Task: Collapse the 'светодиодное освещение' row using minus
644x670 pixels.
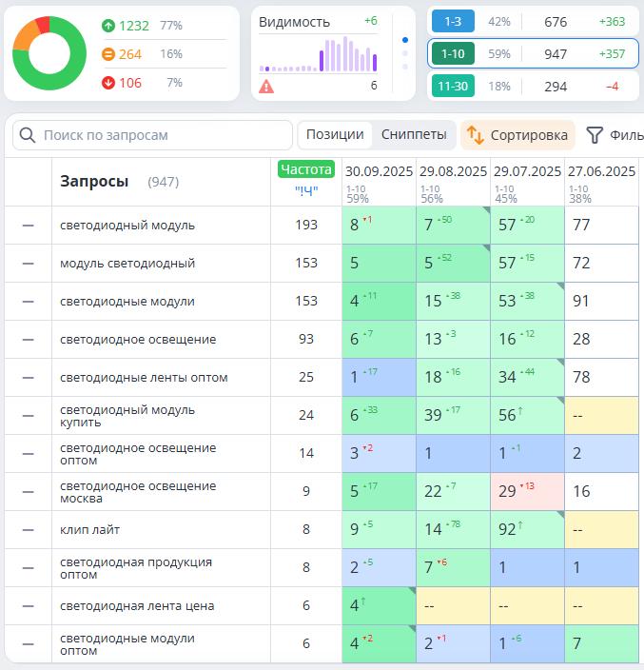Action: click(x=28, y=340)
